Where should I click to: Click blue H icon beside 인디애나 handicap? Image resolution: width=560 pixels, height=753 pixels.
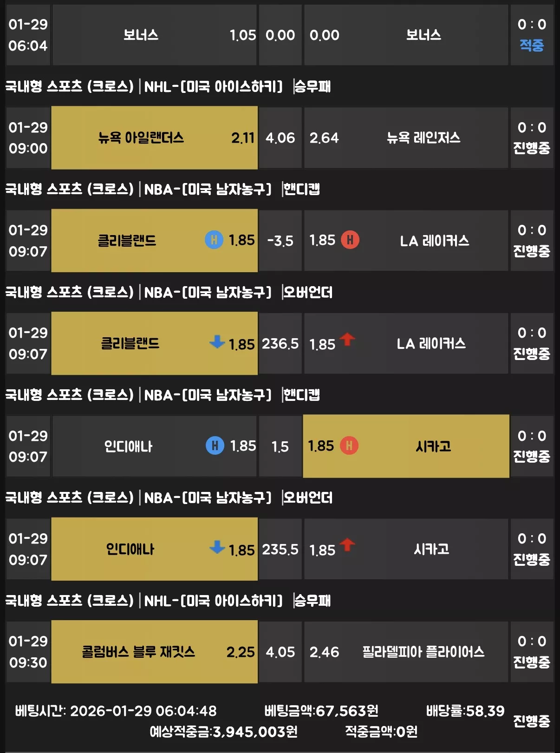[215, 446]
